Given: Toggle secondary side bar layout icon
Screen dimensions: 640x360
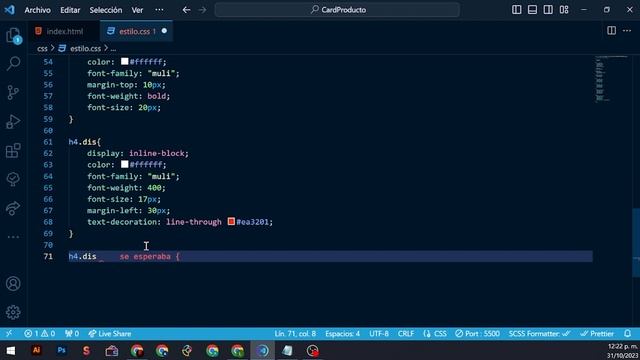Looking at the screenshot, I should [x=548, y=10].
